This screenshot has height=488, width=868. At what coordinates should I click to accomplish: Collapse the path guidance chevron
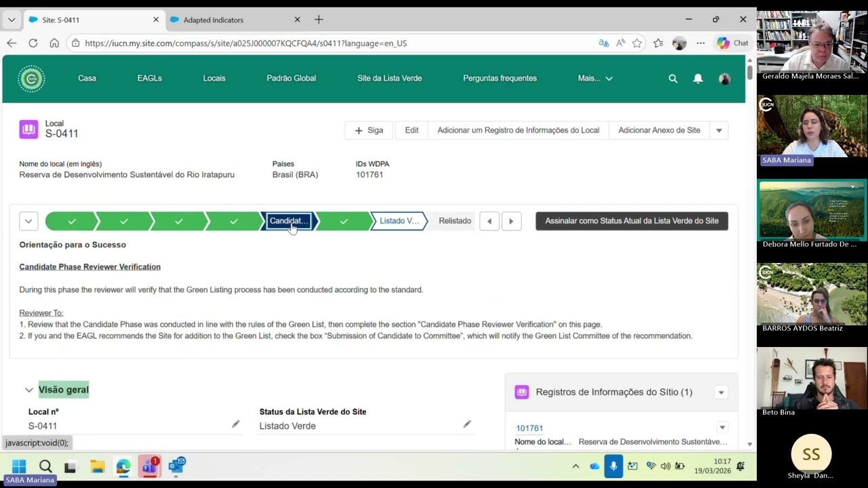pyautogui.click(x=28, y=221)
